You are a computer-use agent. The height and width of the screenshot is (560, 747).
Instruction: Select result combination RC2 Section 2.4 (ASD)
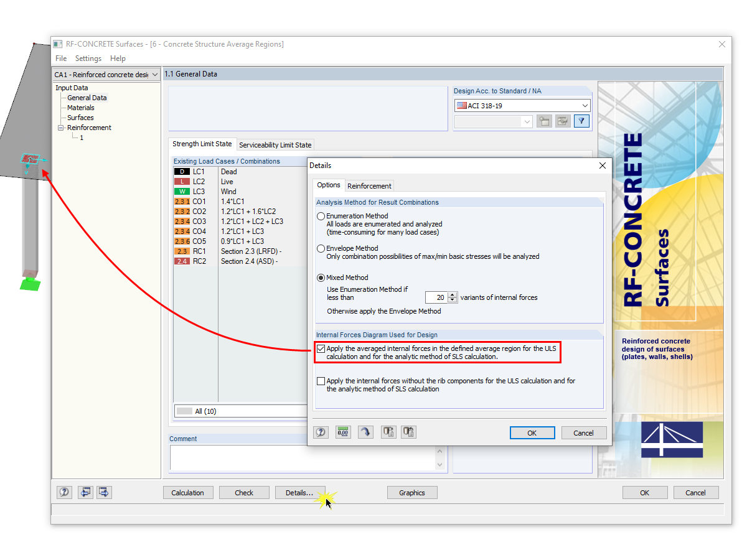[x=240, y=261]
